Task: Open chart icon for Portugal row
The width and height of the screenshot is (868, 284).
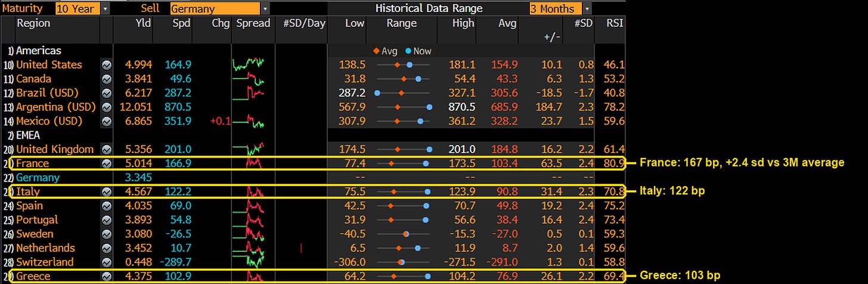Action: (106, 220)
